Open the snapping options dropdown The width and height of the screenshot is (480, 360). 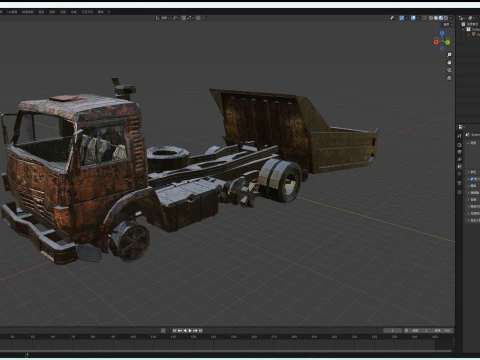tap(190, 18)
